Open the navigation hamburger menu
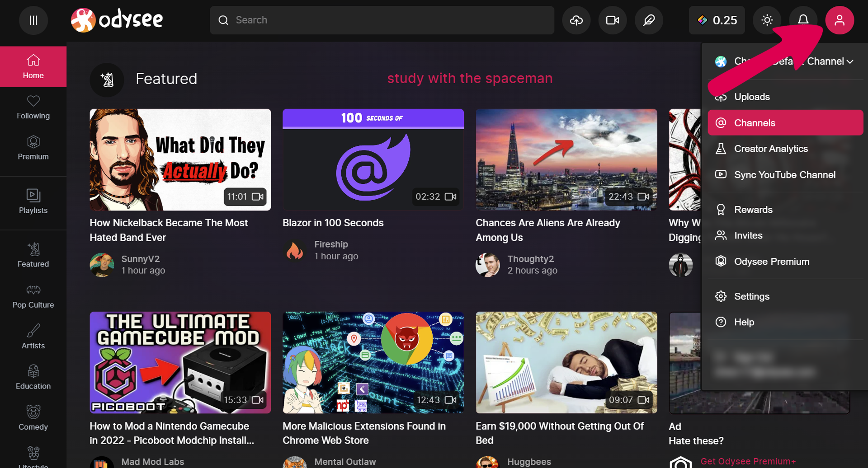868x468 pixels. 33,20
